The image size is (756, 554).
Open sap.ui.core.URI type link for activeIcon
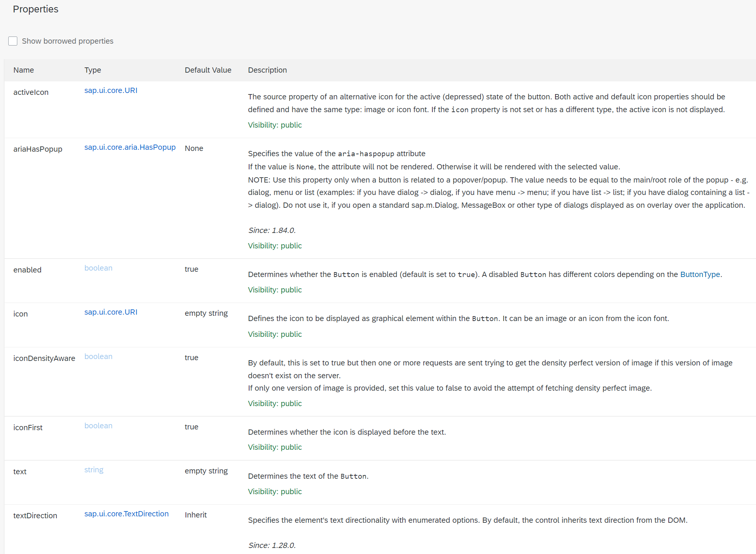pyautogui.click(x=111, y=90)
